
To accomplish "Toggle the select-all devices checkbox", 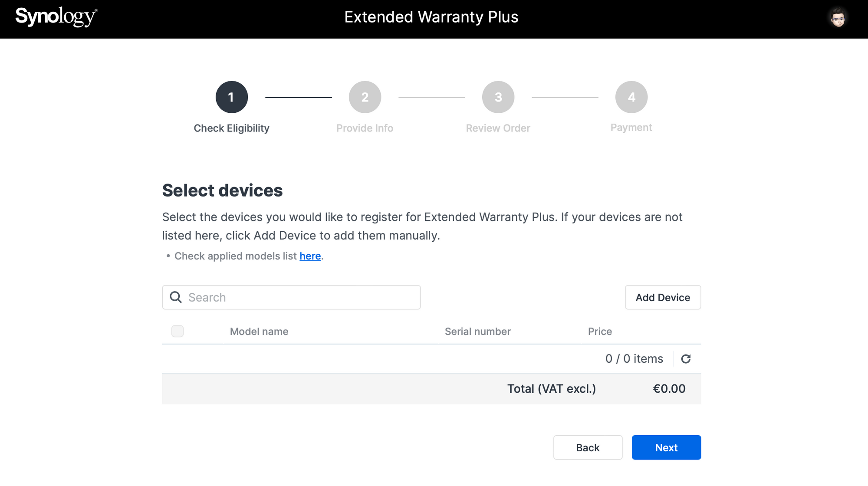I will click(178, 331).
